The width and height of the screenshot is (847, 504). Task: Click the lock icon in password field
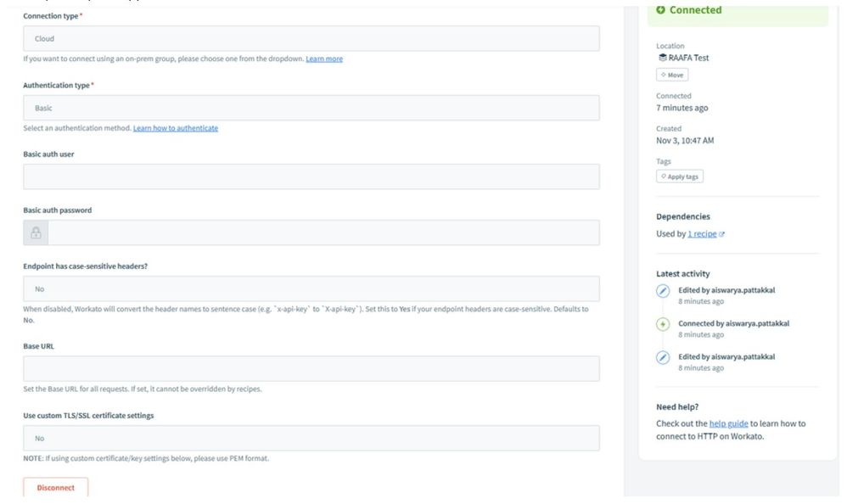point(36,233)
